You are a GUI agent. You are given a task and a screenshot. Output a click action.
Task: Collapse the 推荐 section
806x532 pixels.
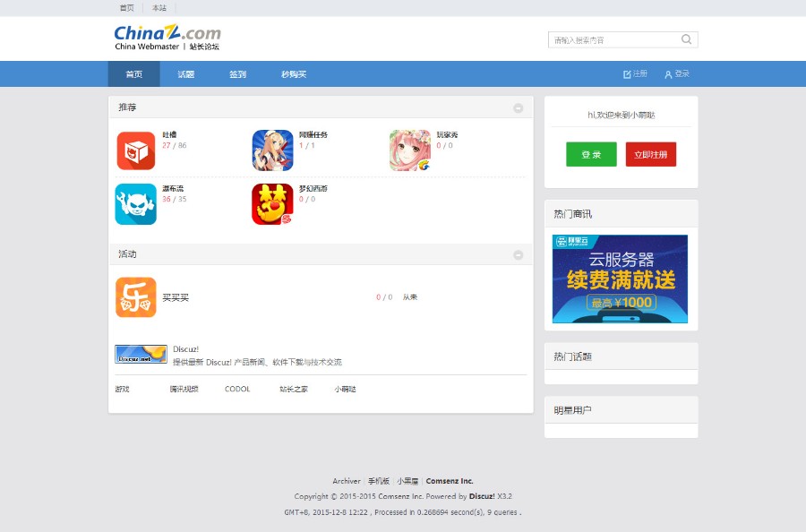tap(518, 107)
